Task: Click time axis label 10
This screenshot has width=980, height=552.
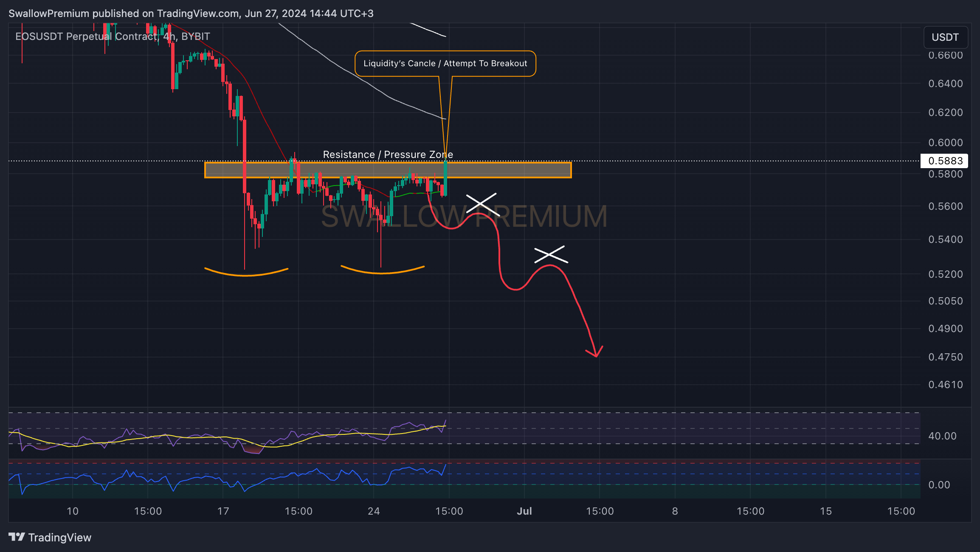Action: [x=73, y=511]
